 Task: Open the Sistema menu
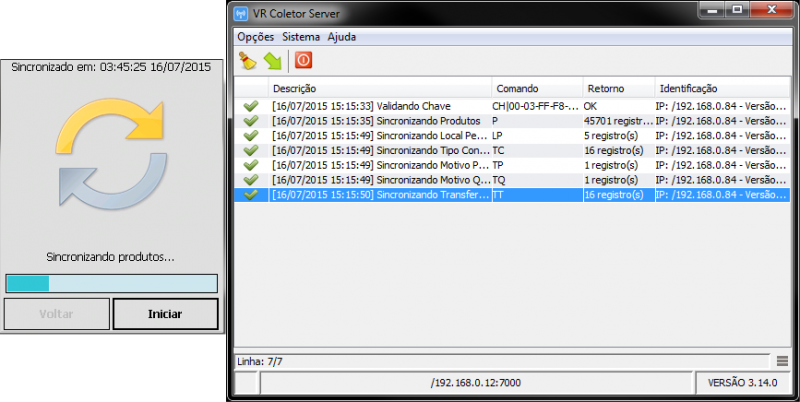(301, 37)
